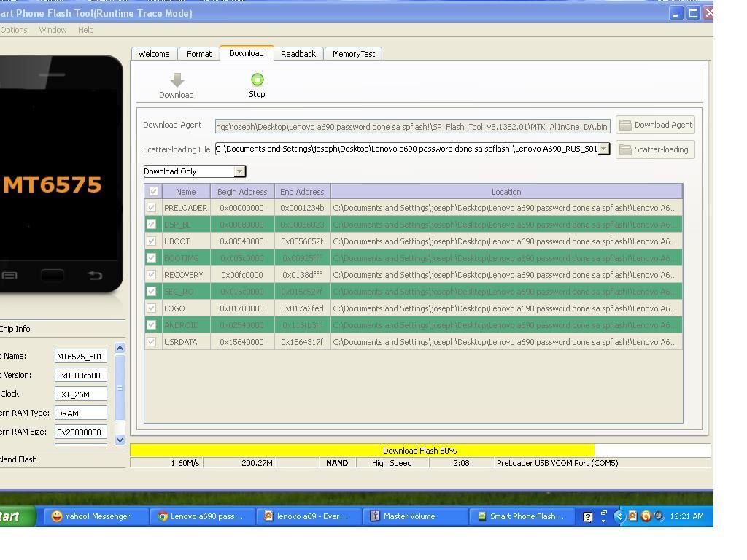The width and height of the screenshot is (747, 560).
Task: Toggle the RECOVERY row checkbox
Action: (x=152, y=275)
